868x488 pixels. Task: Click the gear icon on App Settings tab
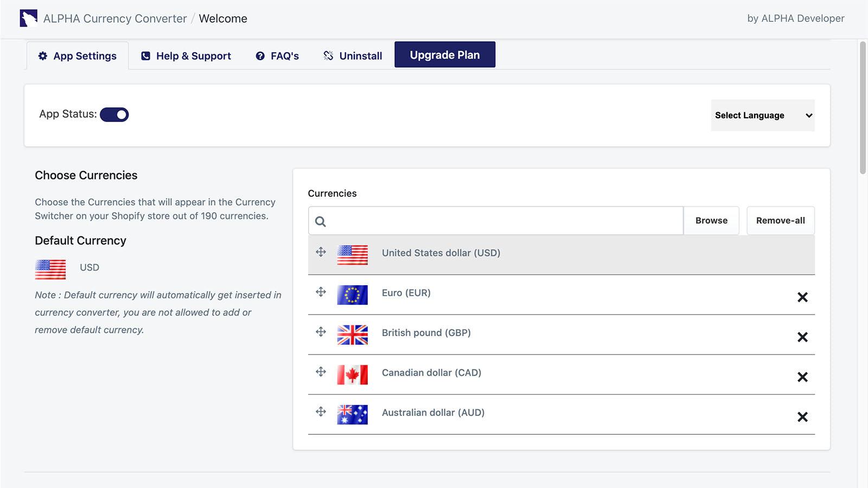(x=43, y=55)
